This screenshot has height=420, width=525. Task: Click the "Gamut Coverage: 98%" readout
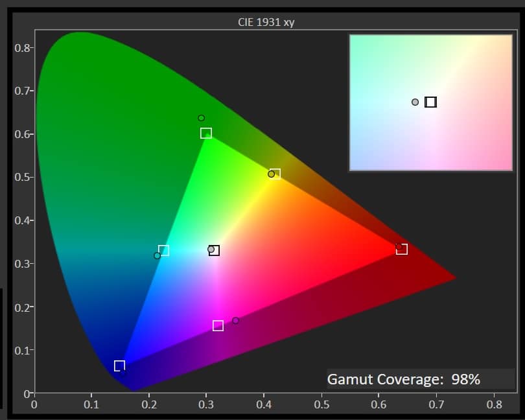tap(403, 379)
